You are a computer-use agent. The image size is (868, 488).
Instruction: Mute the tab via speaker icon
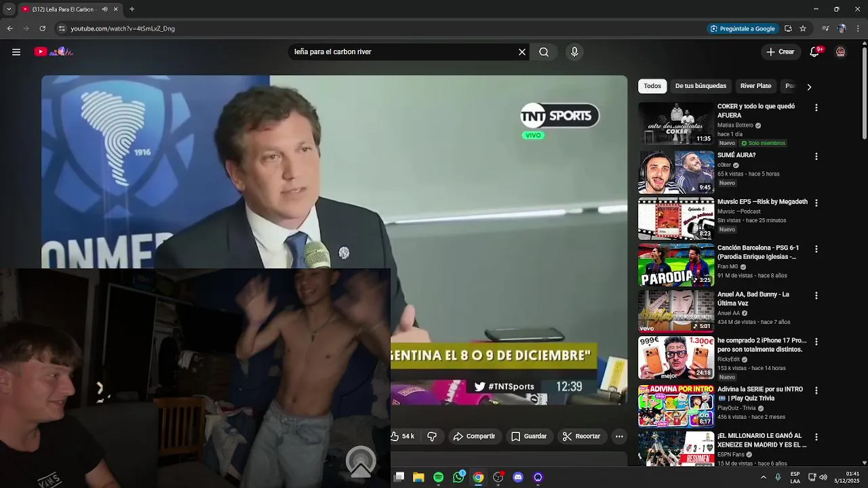tap(104, 9)
